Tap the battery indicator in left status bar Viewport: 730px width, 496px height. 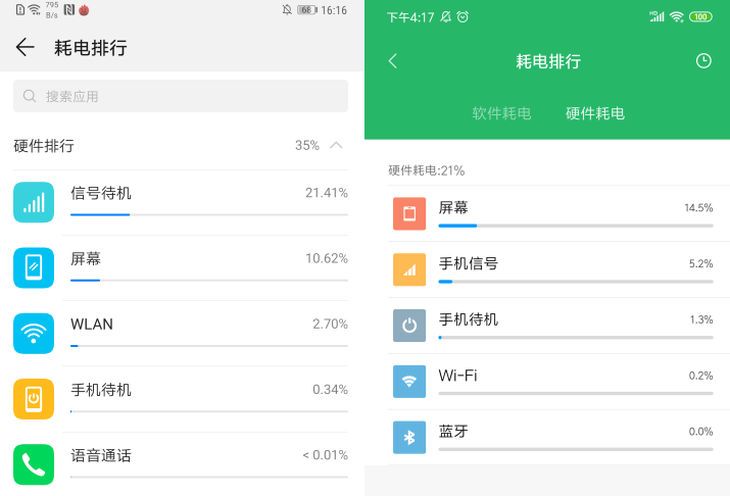[x=307, y=10]
